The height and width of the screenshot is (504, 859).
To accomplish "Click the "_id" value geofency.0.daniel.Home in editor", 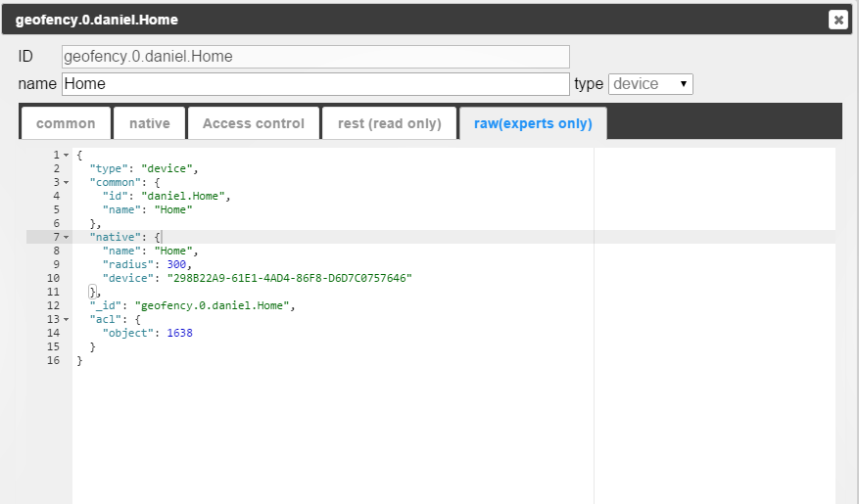I will pos(212,305).
